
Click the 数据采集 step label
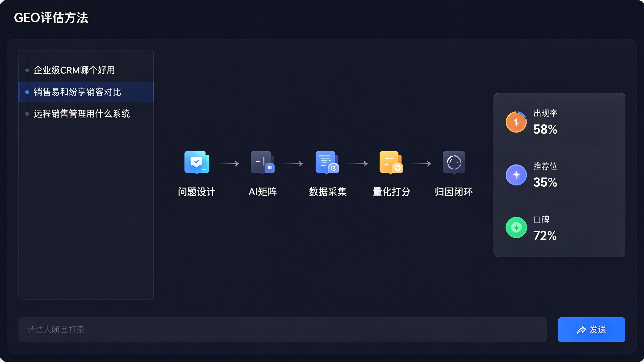[x=327, y=192]
